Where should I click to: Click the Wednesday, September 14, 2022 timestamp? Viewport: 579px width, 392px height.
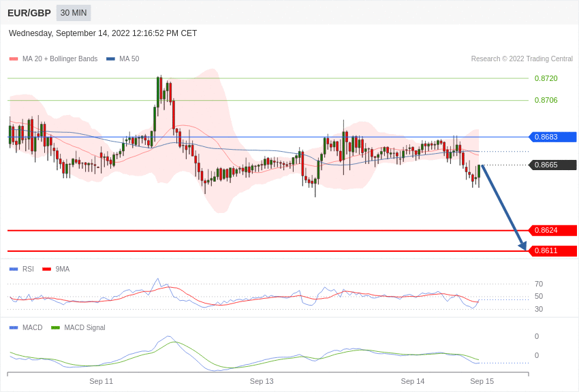(103, 33)
